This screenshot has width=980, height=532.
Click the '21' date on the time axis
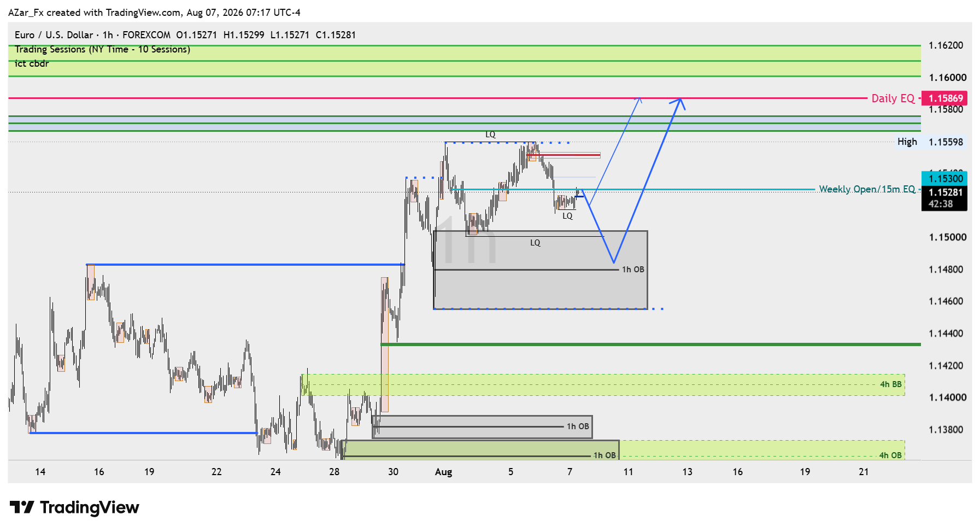click(864, 472)
